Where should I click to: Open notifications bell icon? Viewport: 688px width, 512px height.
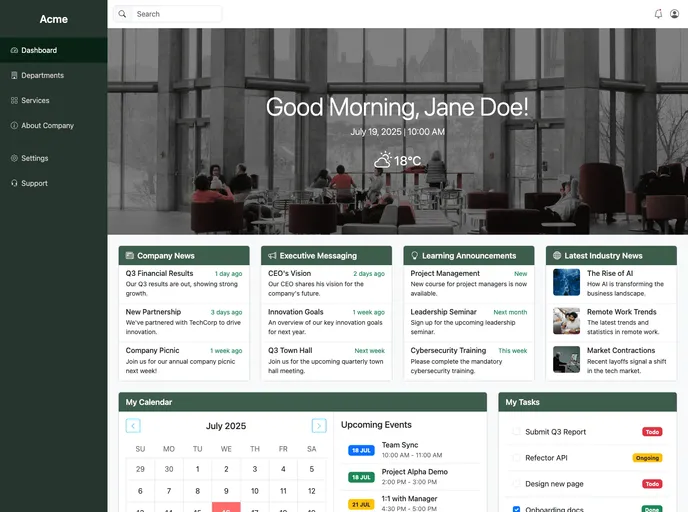point(658,14)
